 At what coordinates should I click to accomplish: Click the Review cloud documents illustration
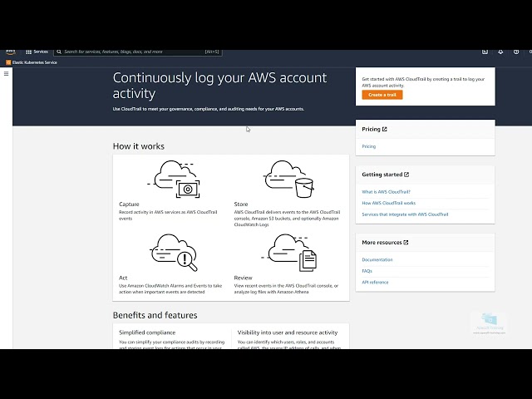coord(288,253)
